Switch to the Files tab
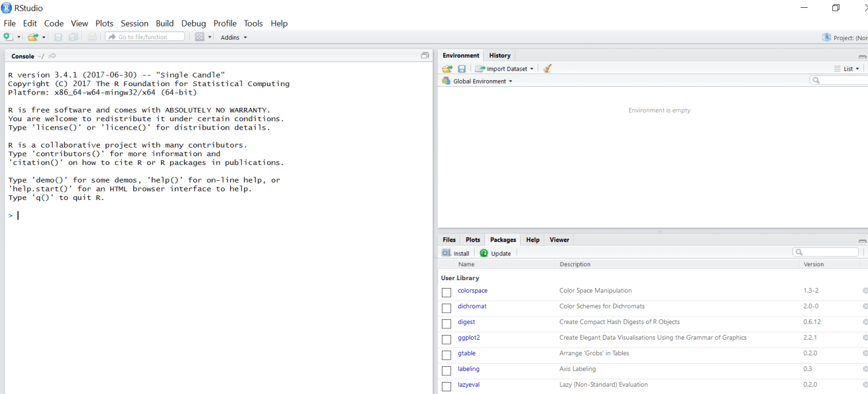This screenshot has width=868, height=394. click(x=449, y=240)
